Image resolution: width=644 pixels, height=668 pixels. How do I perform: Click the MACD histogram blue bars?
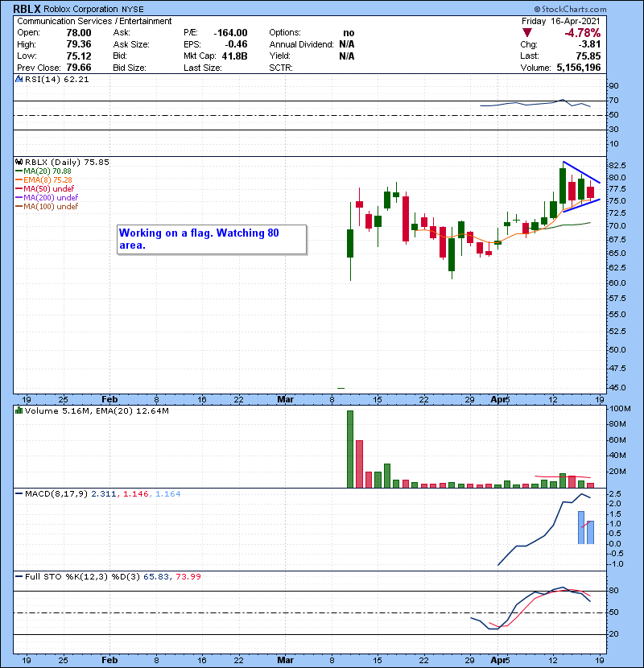(585, 528)
